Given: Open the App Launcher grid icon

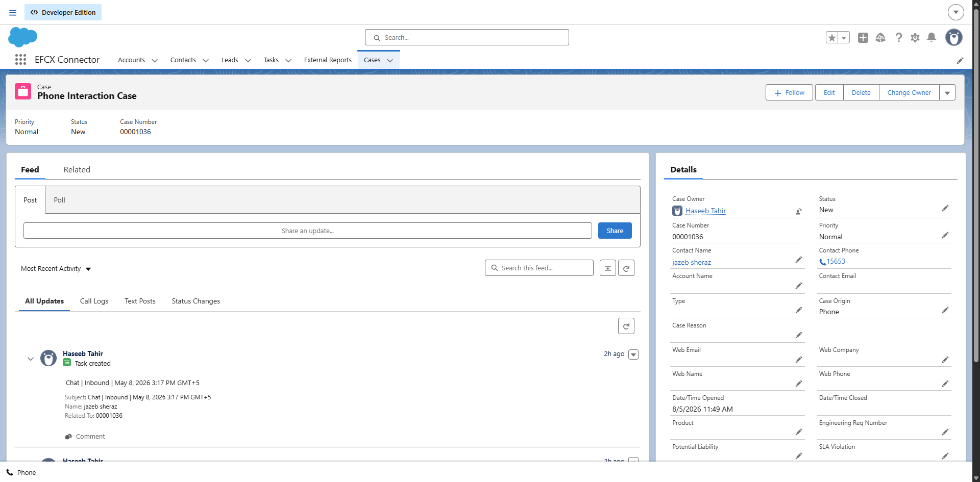Looking at the screenshot, I should click(20, 60).
